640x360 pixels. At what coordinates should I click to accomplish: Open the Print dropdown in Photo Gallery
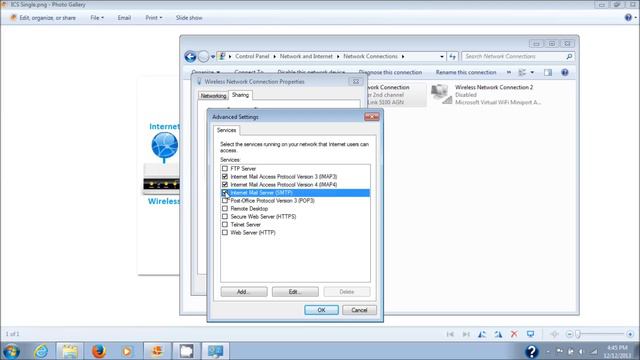(153, 18)
